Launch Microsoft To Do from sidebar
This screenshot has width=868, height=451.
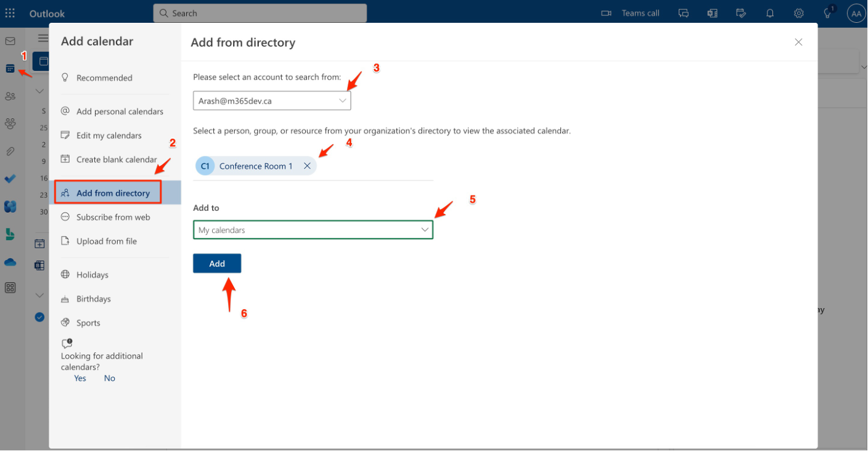point(10,179)
